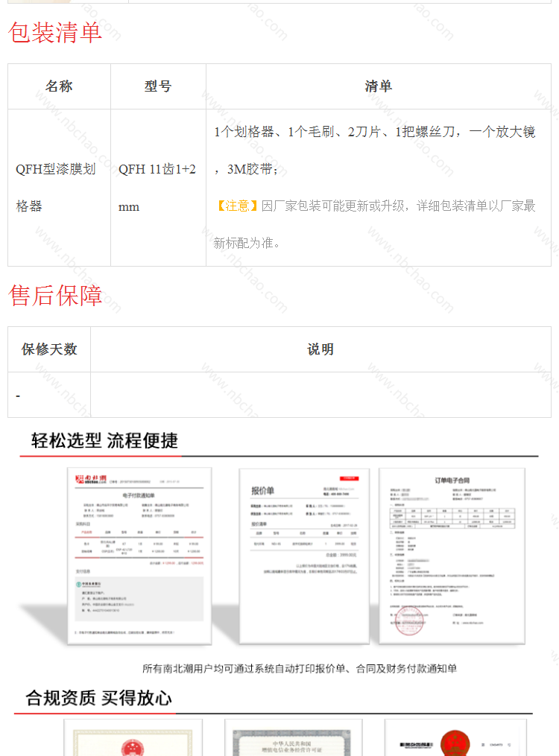Select the 型号 column header
The height and width of the screenshot is (756, 559).
158,86
